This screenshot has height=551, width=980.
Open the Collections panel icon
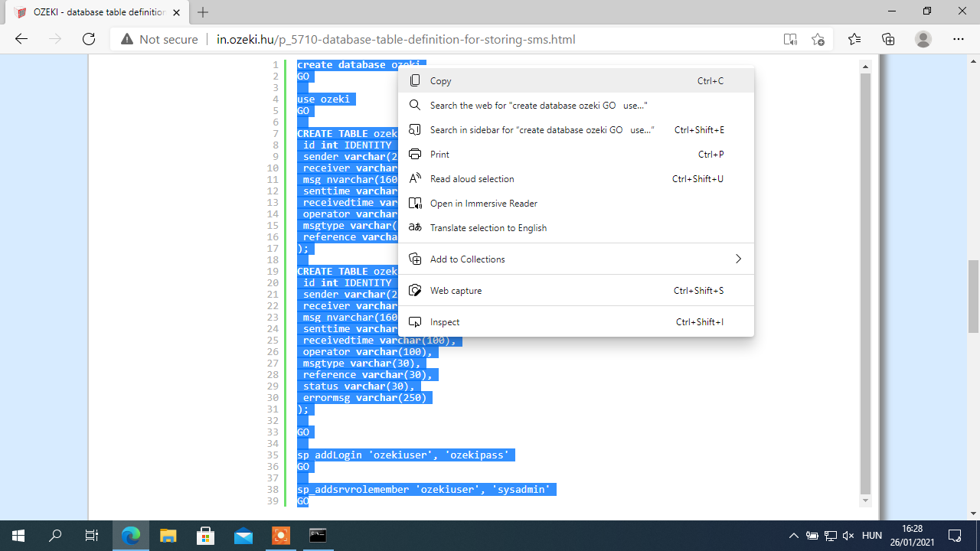coord(887,37)
